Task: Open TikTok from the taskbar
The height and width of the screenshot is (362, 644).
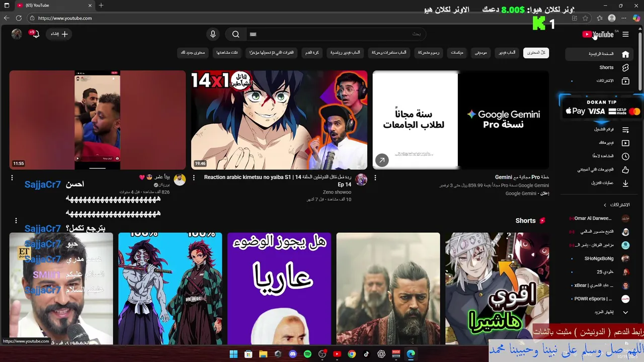Action: pyautogui.click(x=366, y=354)
